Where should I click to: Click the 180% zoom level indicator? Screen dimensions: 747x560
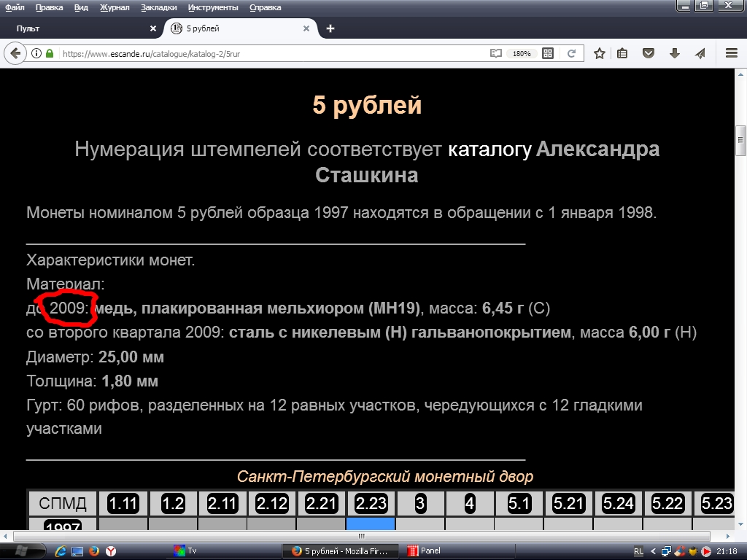pos(522,53)
